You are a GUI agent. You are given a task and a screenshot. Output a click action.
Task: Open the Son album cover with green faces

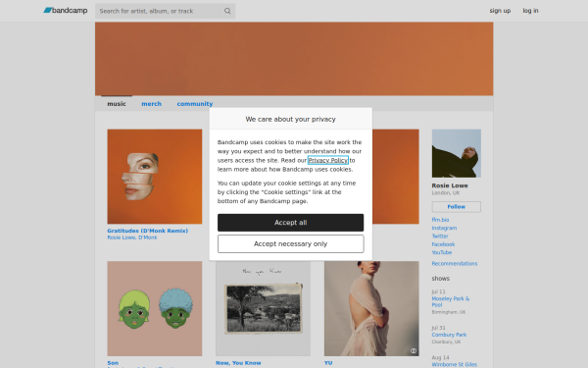click(155, 309)
